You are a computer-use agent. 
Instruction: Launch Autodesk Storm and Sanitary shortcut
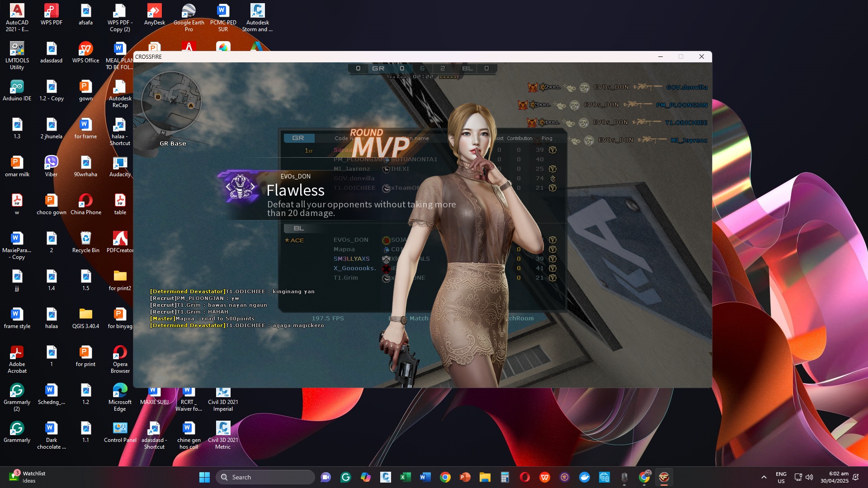[x=258, y=17]
